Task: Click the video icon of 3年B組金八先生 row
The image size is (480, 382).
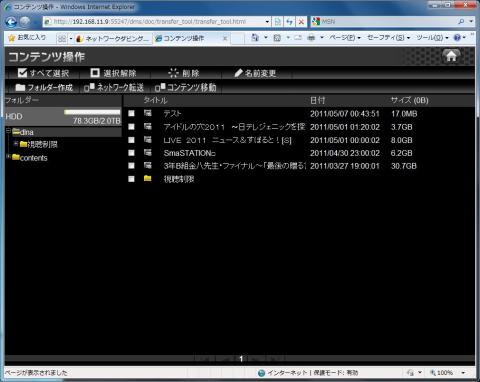Action: click(x=148, y=165)
